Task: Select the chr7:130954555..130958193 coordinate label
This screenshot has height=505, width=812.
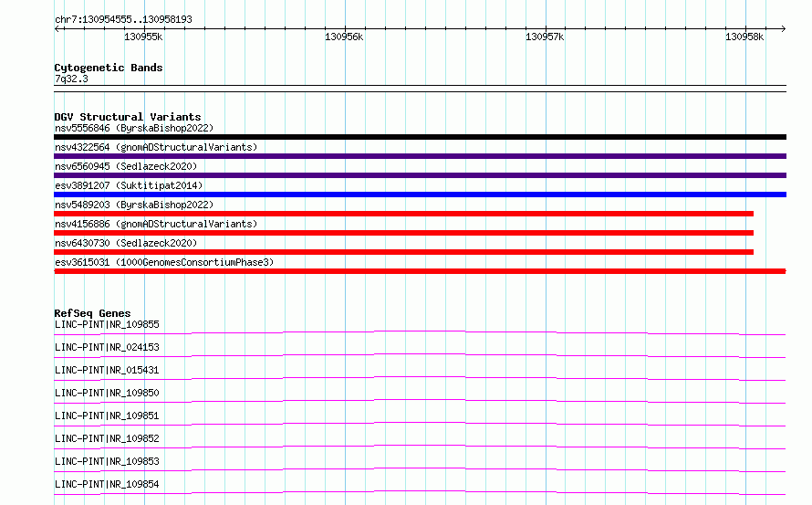Action: click(x=123, y=19)
